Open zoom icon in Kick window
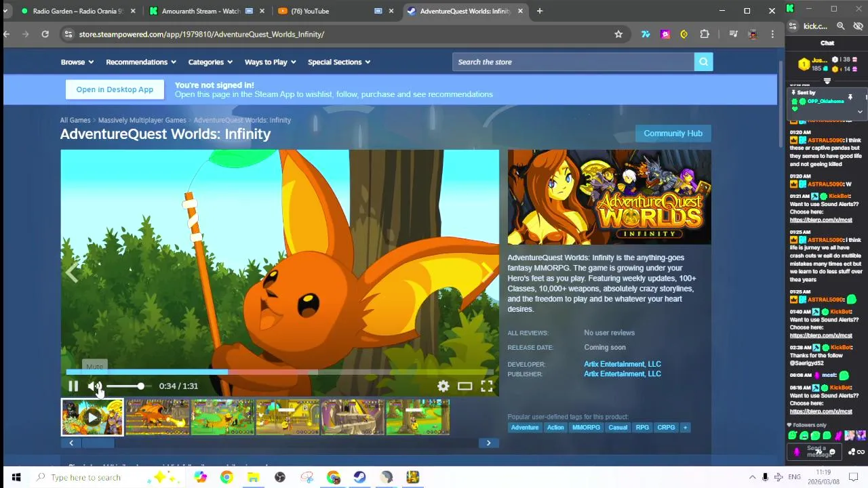The width and height of the screenshot is (868, 488). 841,26
